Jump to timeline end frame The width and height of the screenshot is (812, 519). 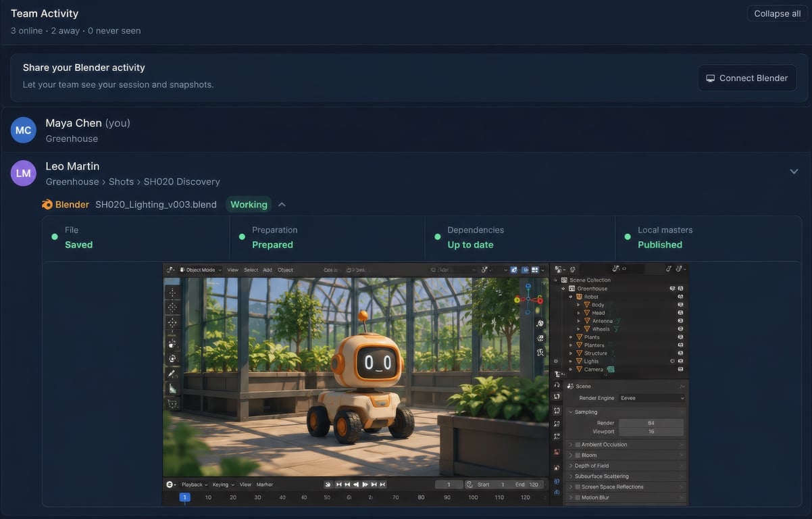tap(384, 485)
